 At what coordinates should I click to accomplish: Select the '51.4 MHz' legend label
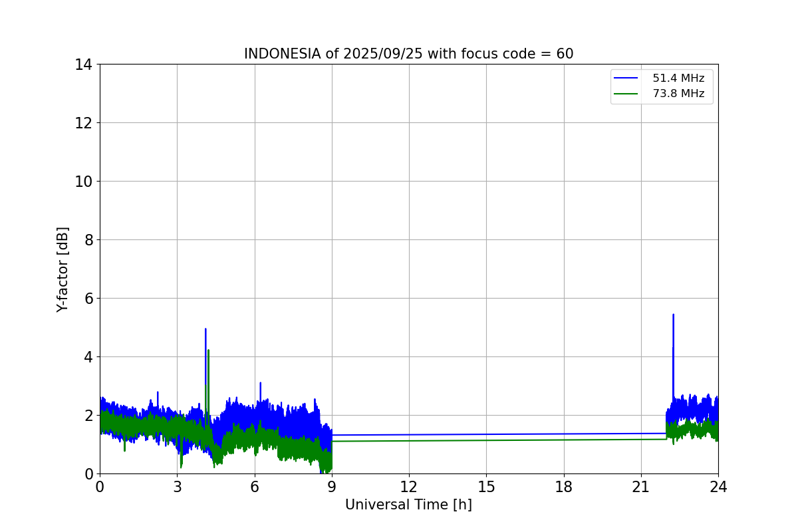(x=678, y=78)
